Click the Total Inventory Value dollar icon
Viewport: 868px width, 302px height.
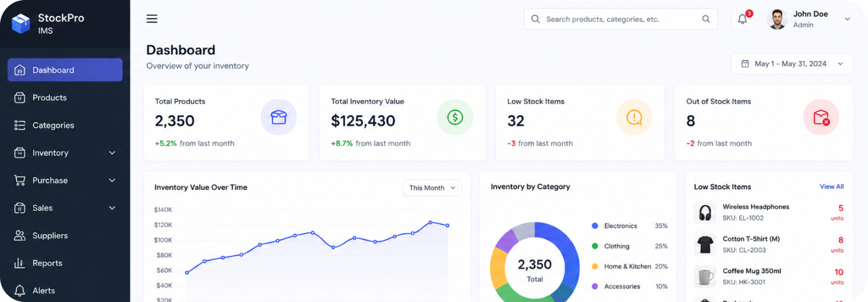pos(455,117)
